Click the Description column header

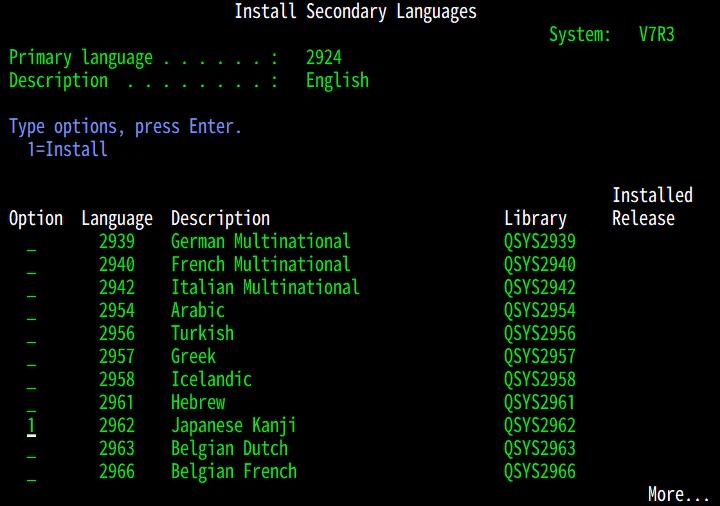tap(220, 219)
